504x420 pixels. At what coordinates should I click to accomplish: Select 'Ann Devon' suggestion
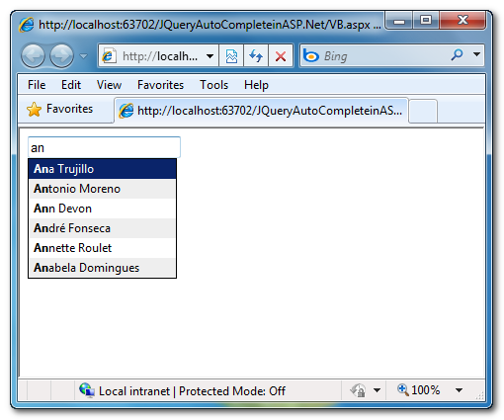(102, 209)
